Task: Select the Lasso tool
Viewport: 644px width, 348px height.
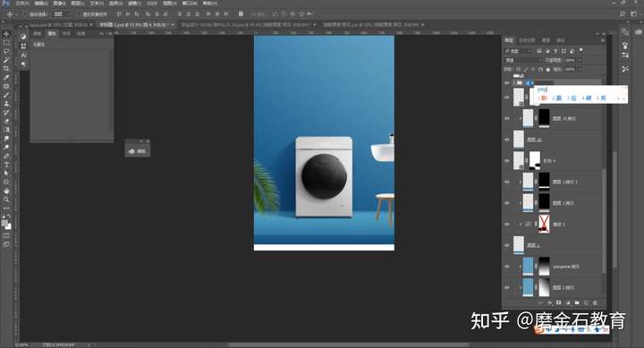Action: [x=6, y=51]
